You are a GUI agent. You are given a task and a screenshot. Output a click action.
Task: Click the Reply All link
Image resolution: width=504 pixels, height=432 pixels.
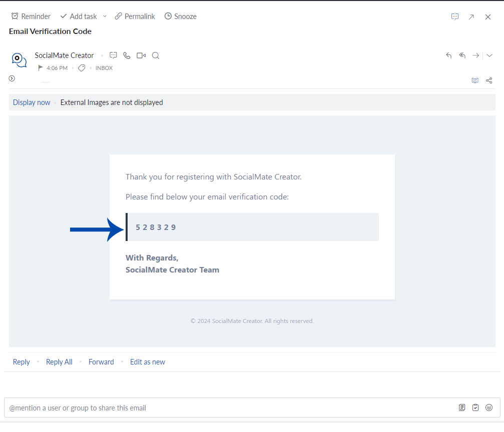click(59, 362)
